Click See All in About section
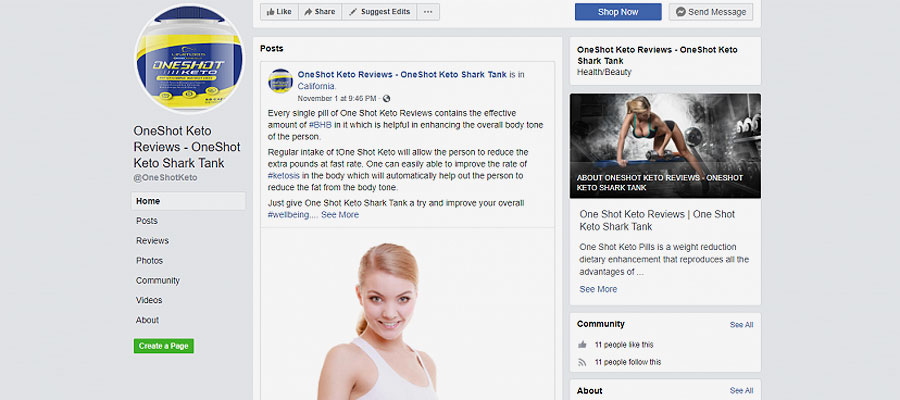 click(x=742, y=391)
